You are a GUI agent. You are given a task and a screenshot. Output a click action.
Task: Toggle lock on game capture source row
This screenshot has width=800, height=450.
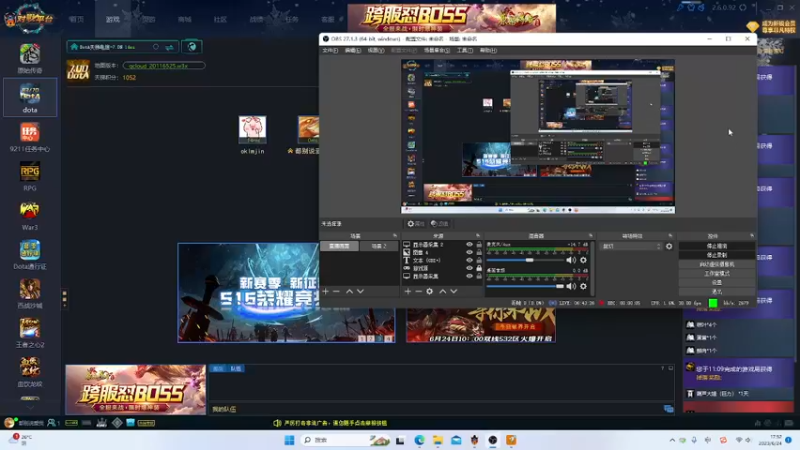click(479, 268)
